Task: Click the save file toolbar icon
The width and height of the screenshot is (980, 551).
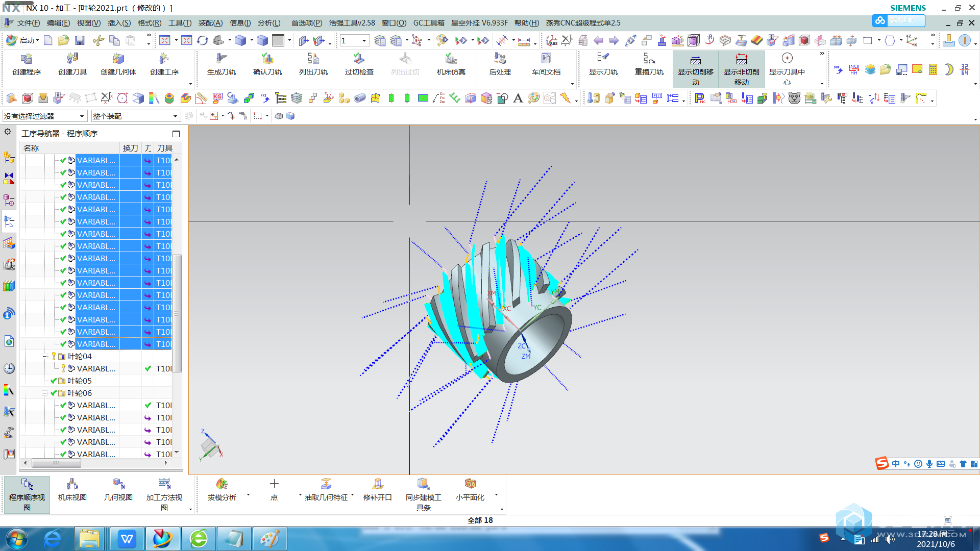Action: pyautogui.click(x=80, y=40)
